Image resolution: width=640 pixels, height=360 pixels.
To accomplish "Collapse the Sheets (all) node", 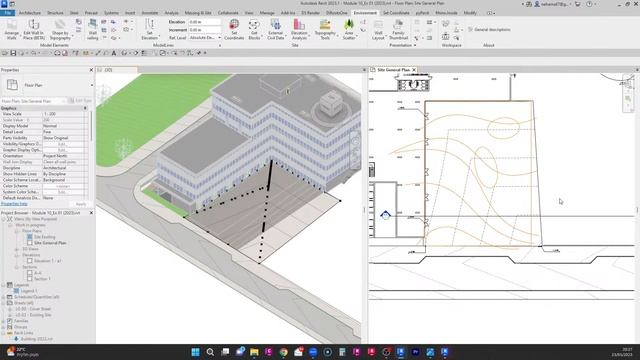I will [3, 303].
